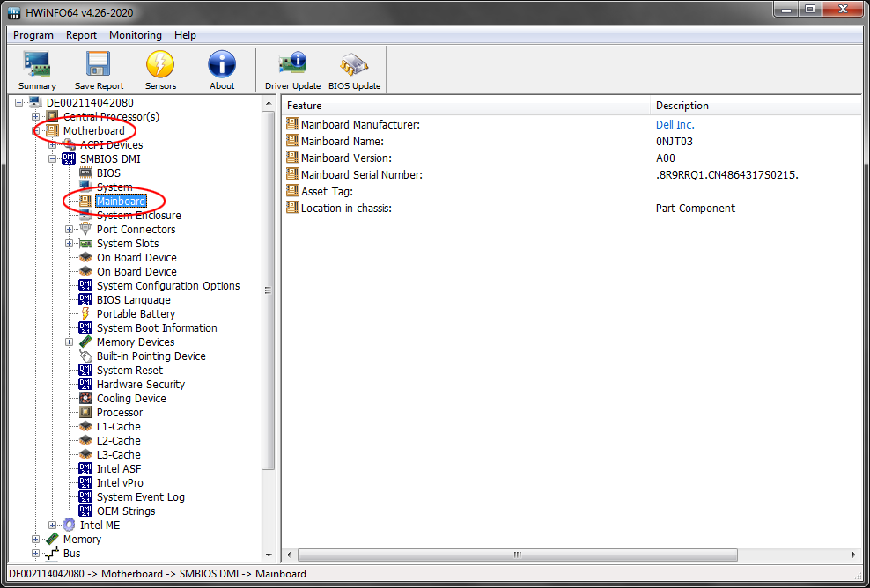The height and width of the screenshot is (588, 870).
Task: Click the horizontal scrollbar left arrow
Action: [x=289, y=555]
